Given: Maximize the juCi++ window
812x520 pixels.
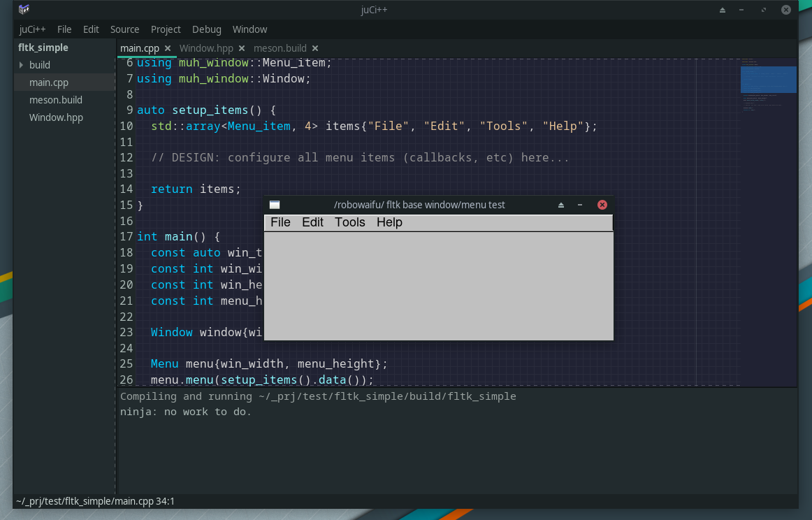Looking at the screenshot, I should pyautogui.click(x=764, y=10).
